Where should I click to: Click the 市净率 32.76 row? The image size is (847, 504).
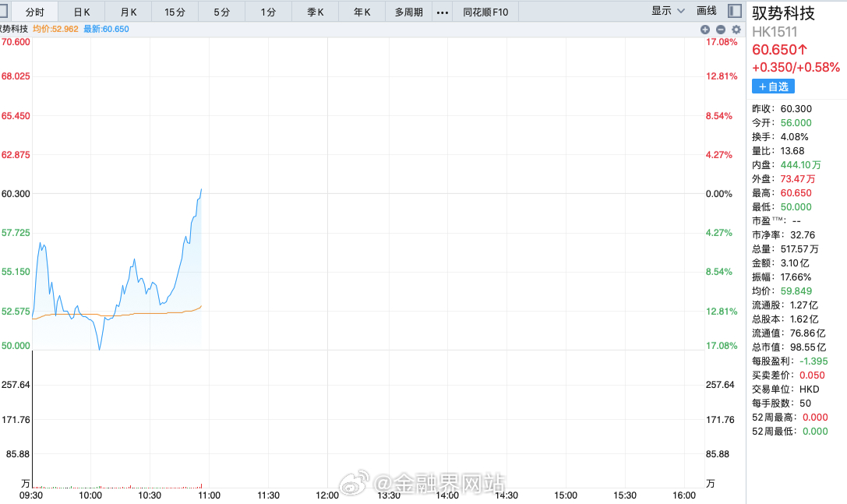point(784,235)
